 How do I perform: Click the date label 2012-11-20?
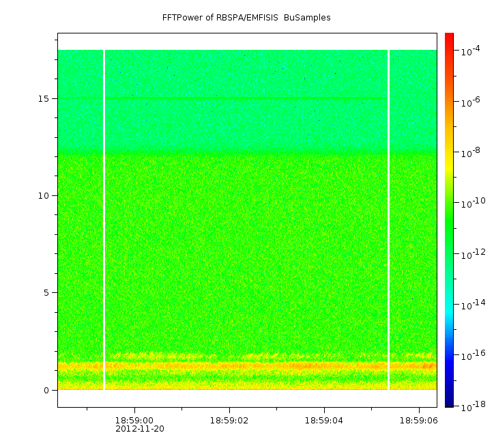(x=140, y=429)
